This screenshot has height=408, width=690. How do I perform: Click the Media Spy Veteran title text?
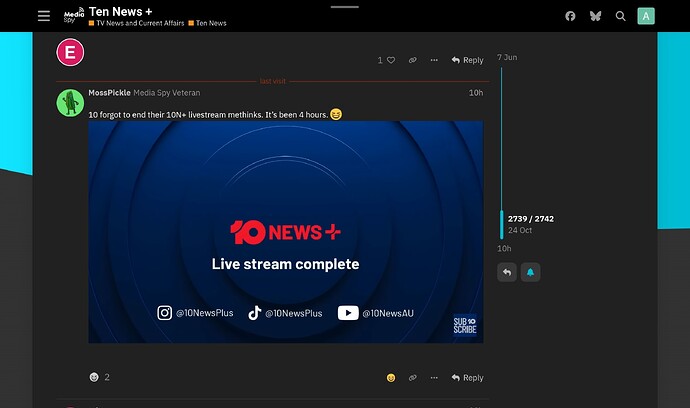pyautogui.click(x=167, y=93)
